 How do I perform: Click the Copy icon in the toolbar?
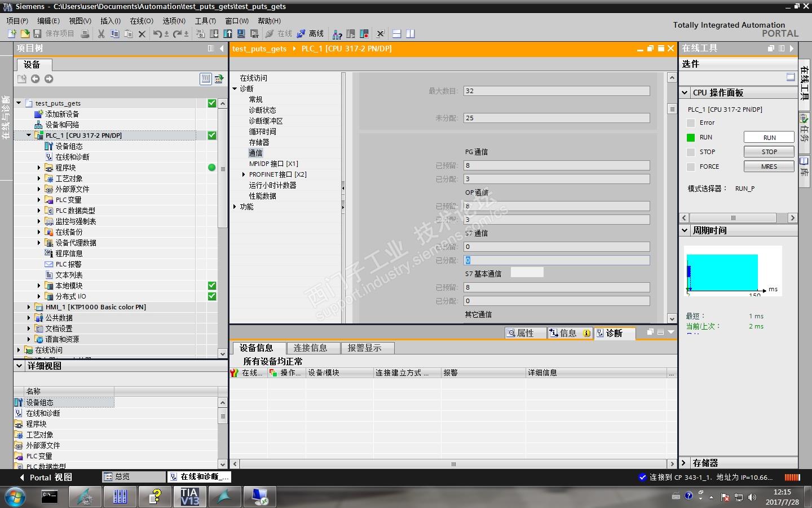pos(115,34)
